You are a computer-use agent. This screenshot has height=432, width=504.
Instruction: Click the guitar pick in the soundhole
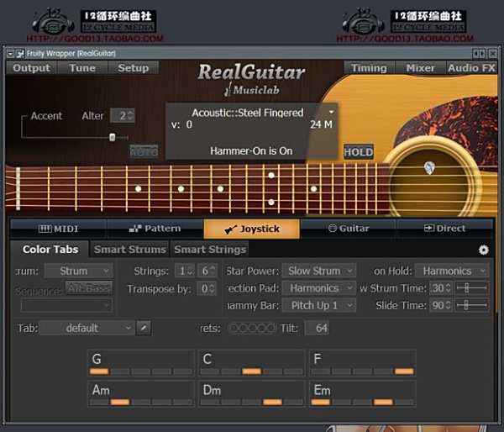click(x=429, y=168)
